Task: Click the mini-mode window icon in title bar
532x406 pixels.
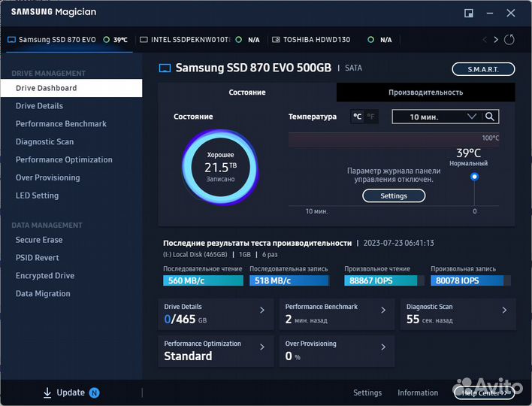Action: (469, 14)
